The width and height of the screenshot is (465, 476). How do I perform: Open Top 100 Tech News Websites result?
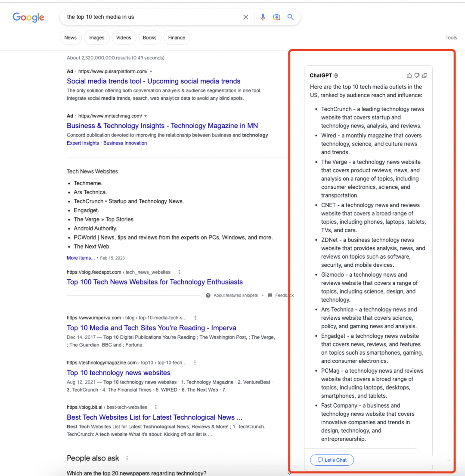[x=155, y=282]
